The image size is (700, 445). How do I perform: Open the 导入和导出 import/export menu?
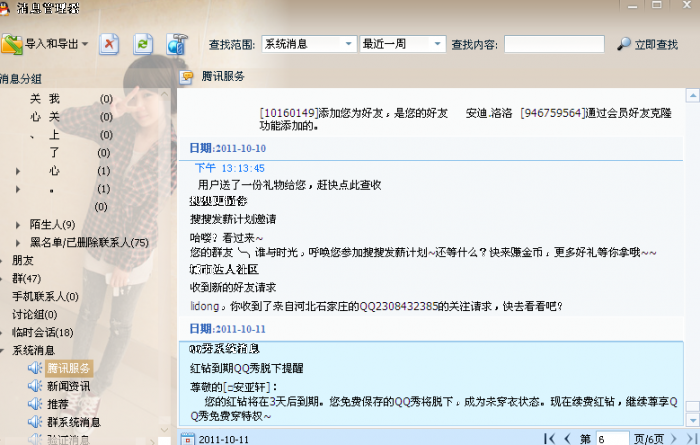45,44
